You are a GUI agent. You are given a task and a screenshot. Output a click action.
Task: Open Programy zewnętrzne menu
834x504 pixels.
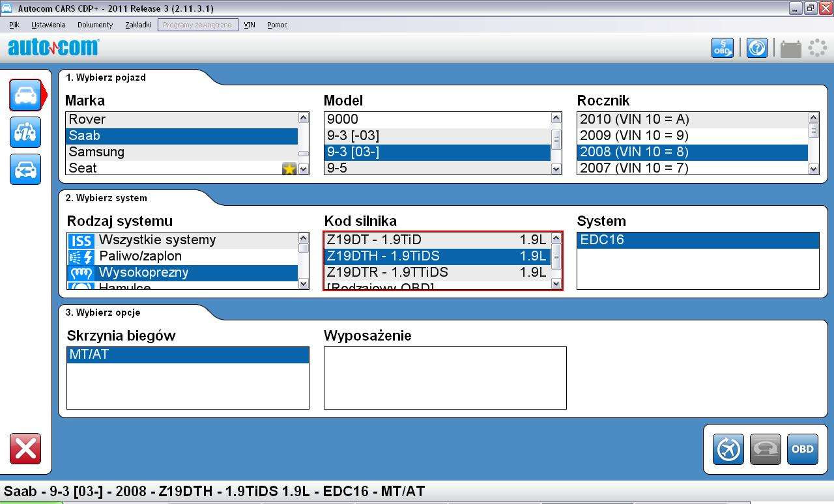point(197,25)
